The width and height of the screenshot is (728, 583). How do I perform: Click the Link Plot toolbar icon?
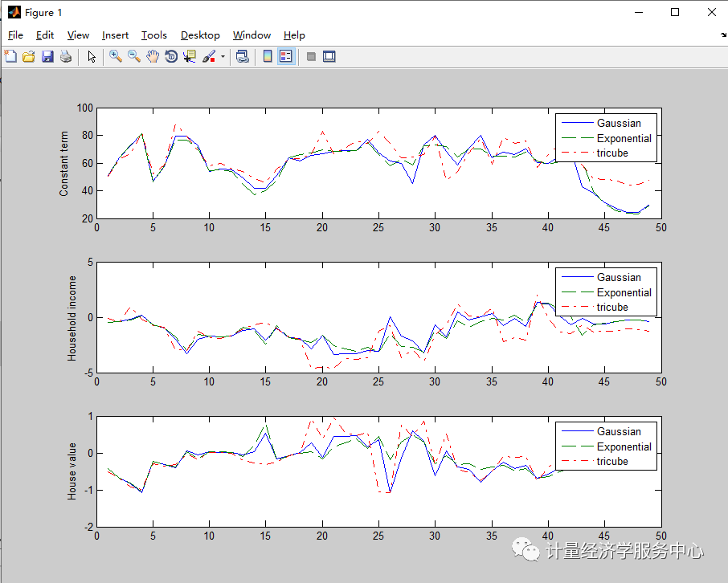point(243,57)
